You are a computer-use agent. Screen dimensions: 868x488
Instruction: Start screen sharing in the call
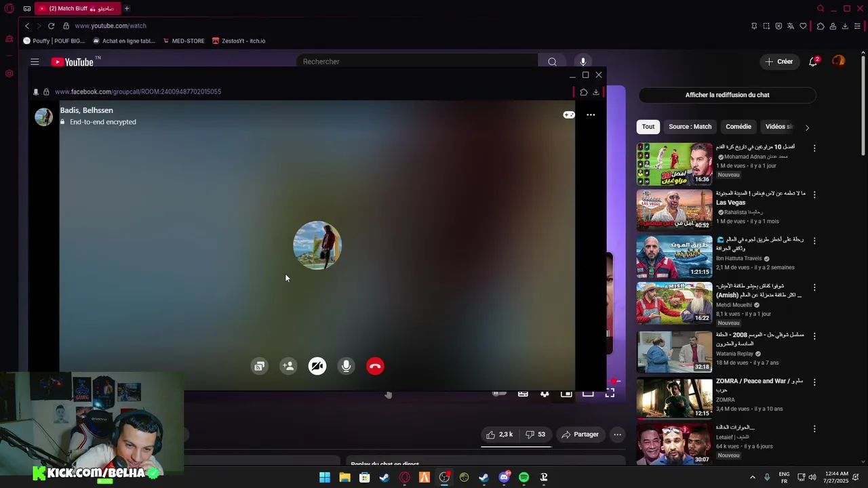(x=259, y=366)
